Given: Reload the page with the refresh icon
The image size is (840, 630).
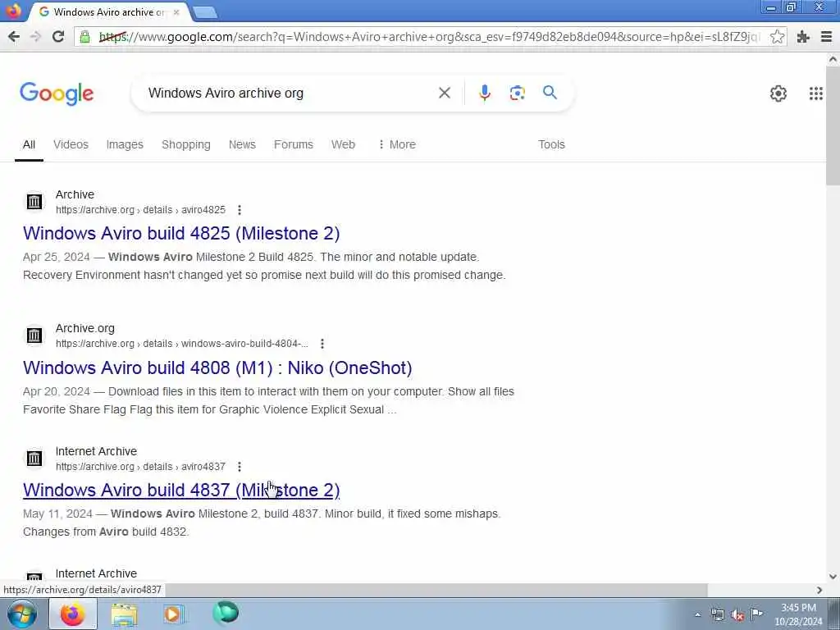Looking at the screenshot, I should pos(58,36).
